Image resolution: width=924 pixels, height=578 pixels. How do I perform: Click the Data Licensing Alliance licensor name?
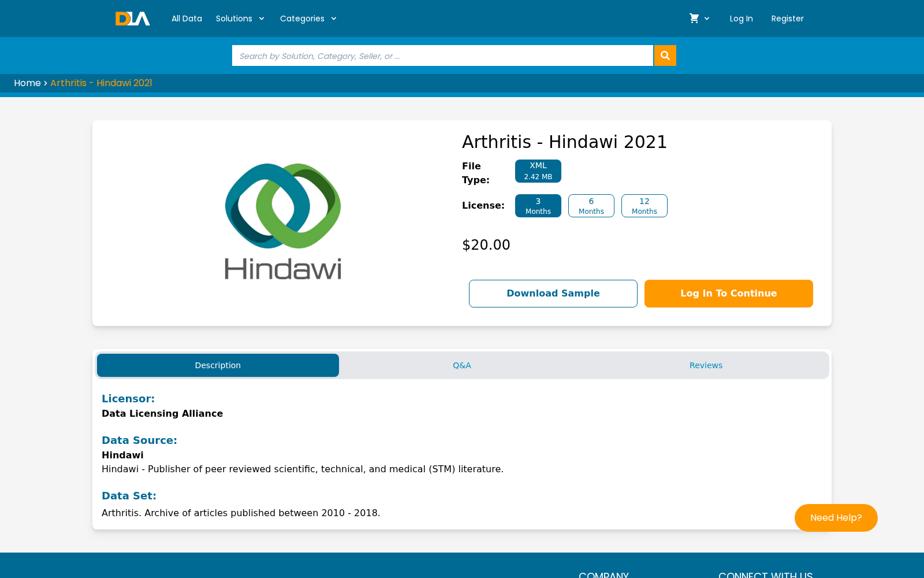tap(162, 414)
